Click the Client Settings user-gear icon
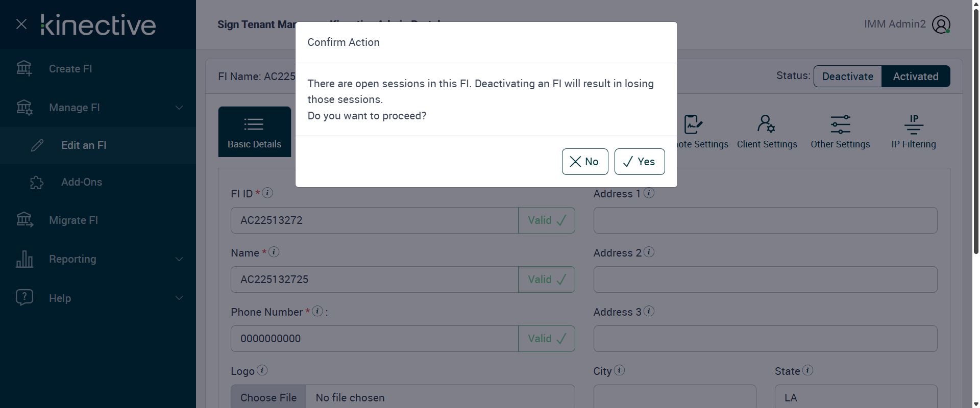This screenshot has height=408, width=980. (766, 124)
